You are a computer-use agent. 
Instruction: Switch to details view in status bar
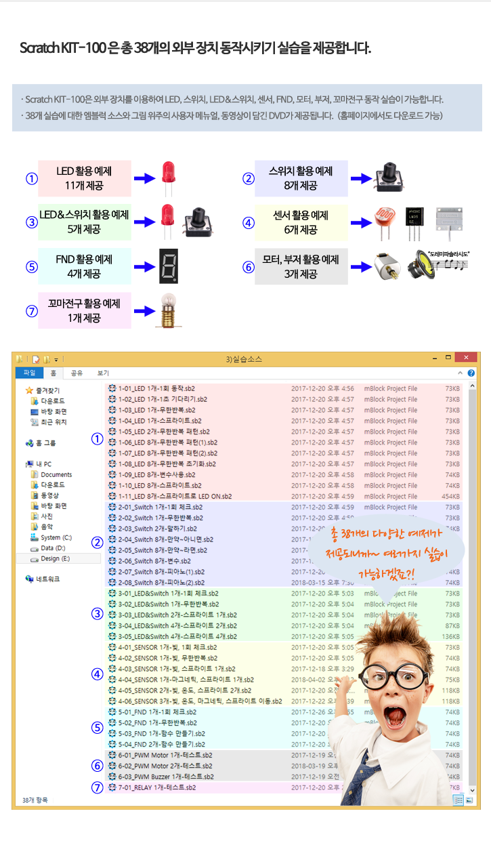click(x=458, y=800)
